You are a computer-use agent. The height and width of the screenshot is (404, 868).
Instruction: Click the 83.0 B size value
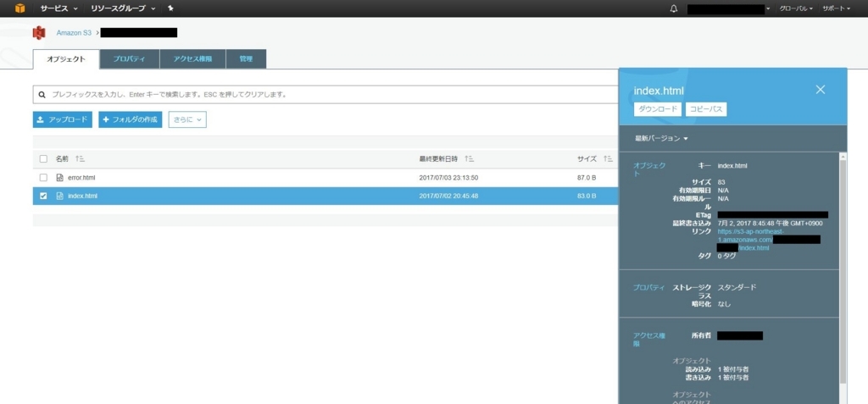(587, 196)
